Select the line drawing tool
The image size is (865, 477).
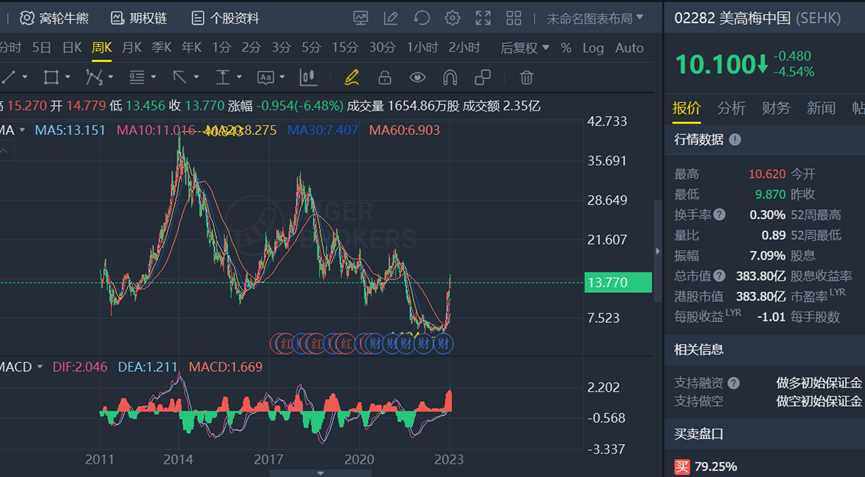tap(8, 77)
